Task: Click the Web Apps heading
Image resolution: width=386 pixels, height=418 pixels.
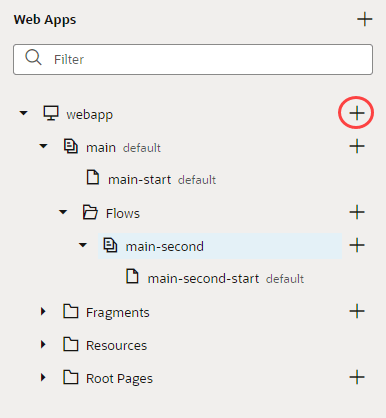Action: [x=45, y=20]
